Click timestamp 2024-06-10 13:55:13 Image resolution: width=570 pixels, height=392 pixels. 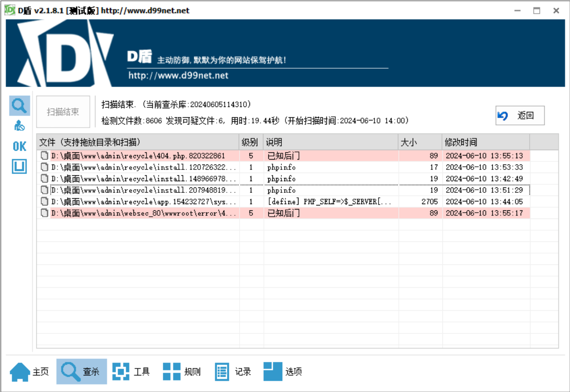(484, 156)
